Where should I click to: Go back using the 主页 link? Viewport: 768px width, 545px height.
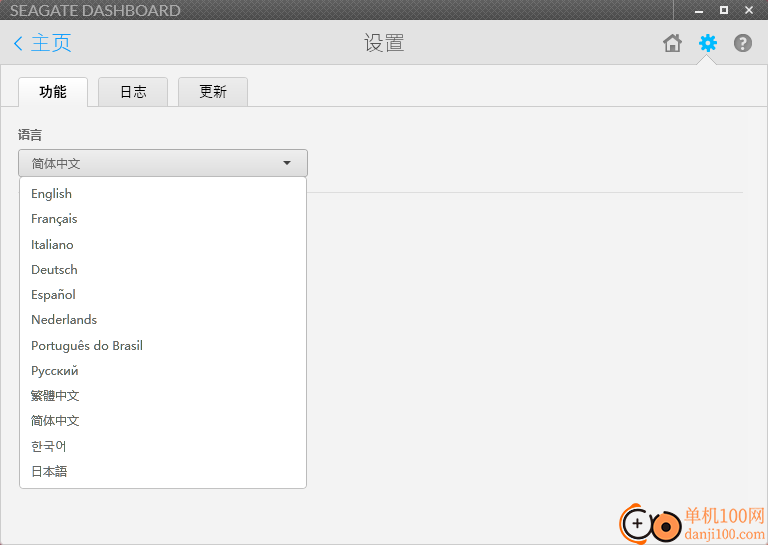(43, 43)
